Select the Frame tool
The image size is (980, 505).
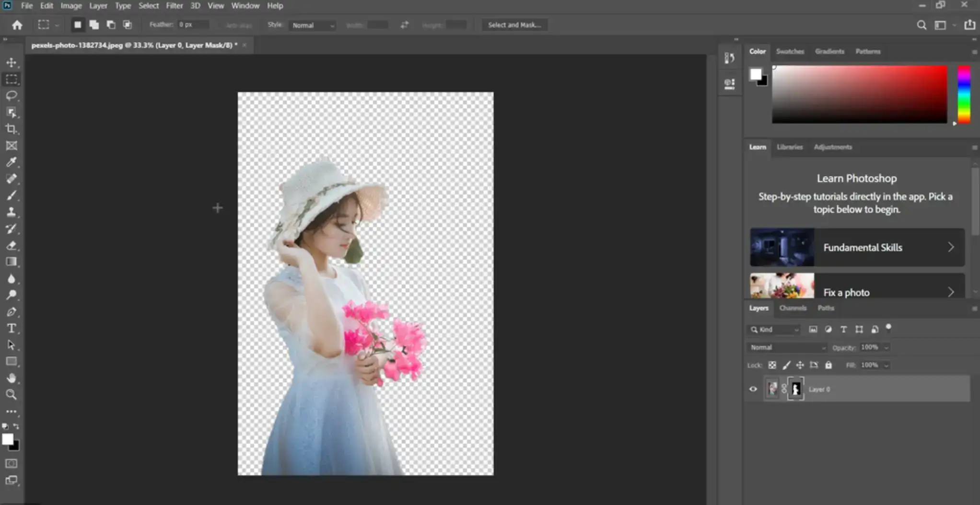[x=12, y=146]
